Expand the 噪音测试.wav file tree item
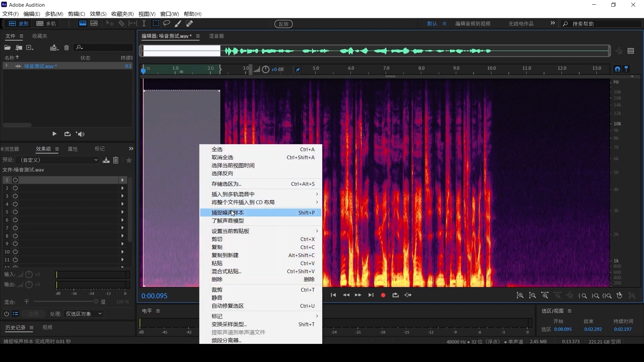The width and height of the screenshot is (644, 362). [6, 66]
